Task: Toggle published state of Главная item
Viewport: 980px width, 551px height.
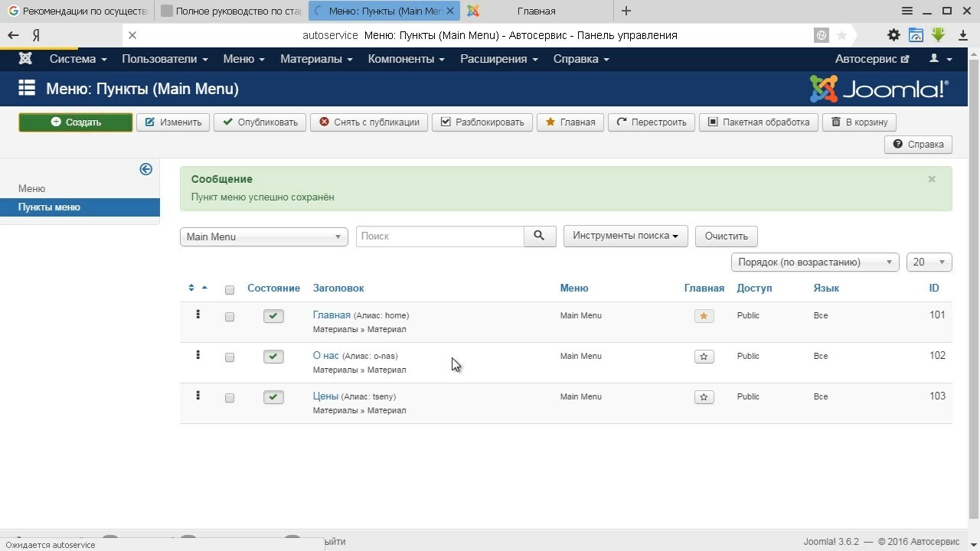Action: 273,316
